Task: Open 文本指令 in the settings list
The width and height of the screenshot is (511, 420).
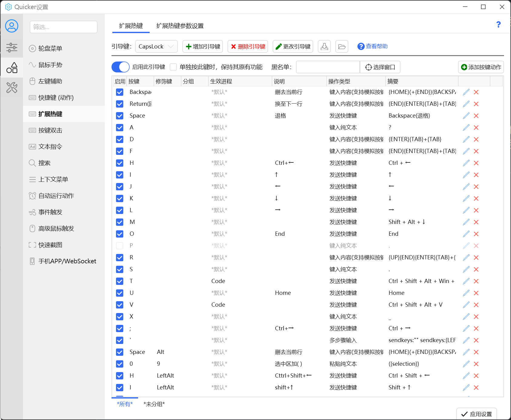Action: click(64, 147)
